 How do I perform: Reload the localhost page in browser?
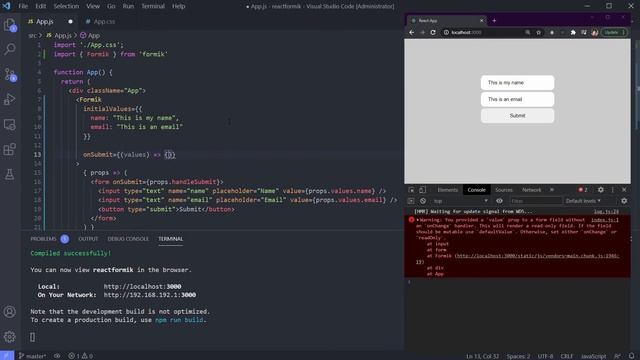point(433,32)
